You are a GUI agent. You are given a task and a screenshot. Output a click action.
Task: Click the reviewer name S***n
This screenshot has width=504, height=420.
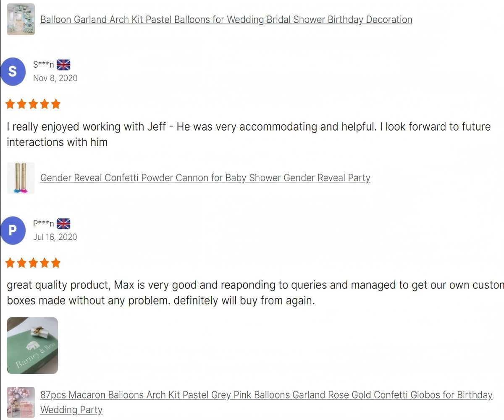pyautogui.click(x=43, y=65)
